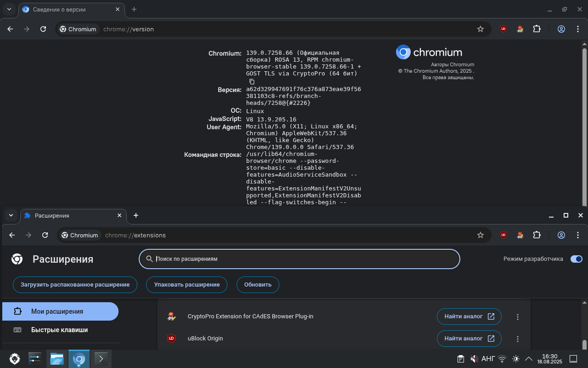Open profile avatar in version window
This screenshot has width=588, height=368.
click(x=561, y=29)
